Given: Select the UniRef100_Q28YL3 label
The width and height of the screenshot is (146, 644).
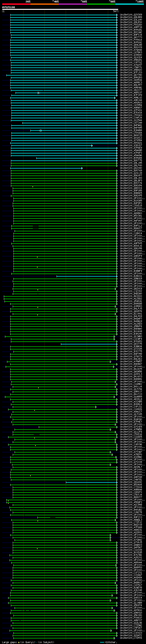Looking at the screenshot, I should [x=131, y=374].
